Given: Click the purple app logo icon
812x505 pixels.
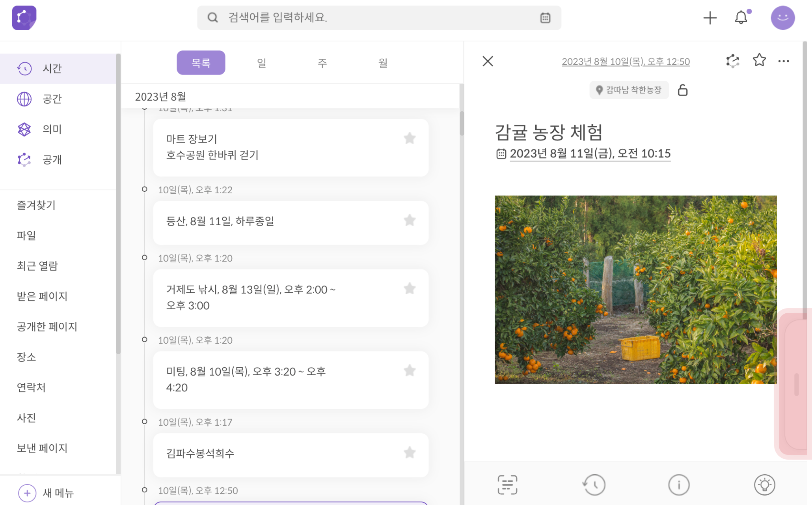Looking at the screenshot, I should (24, 18).
